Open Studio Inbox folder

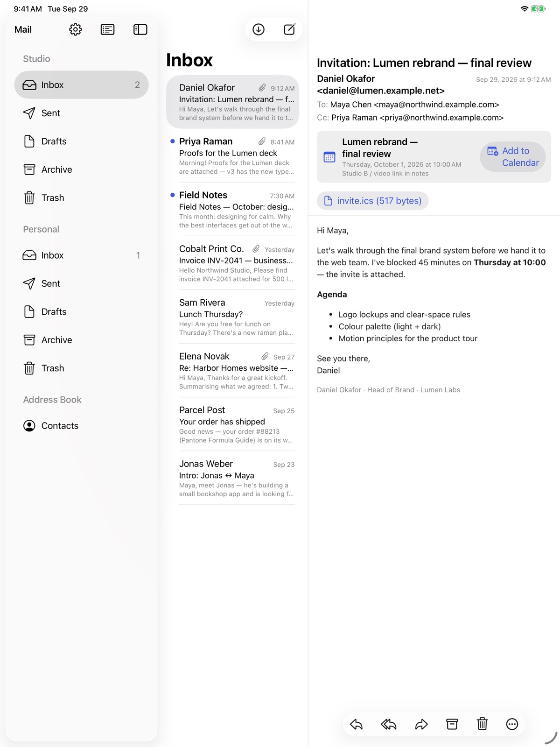[81, 85]
